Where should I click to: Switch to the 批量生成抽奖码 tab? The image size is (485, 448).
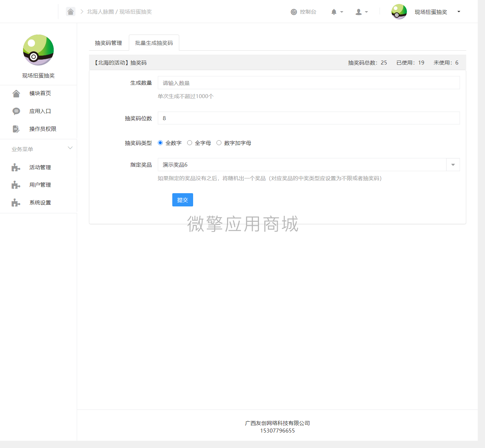tap(154, 43)
